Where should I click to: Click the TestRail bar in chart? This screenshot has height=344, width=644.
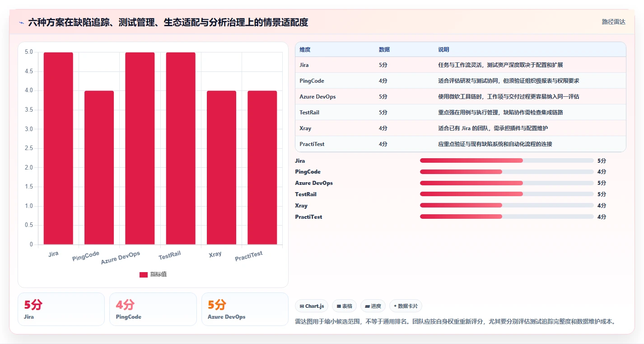pyautogui.click(x=181, y=148)
